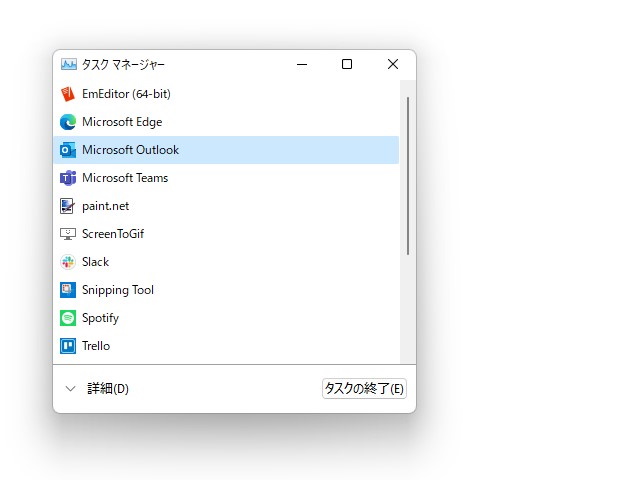Click the Microsoft Teams icon
The height and width of the screenshot is (480, 640).
[x=68, y=178]
